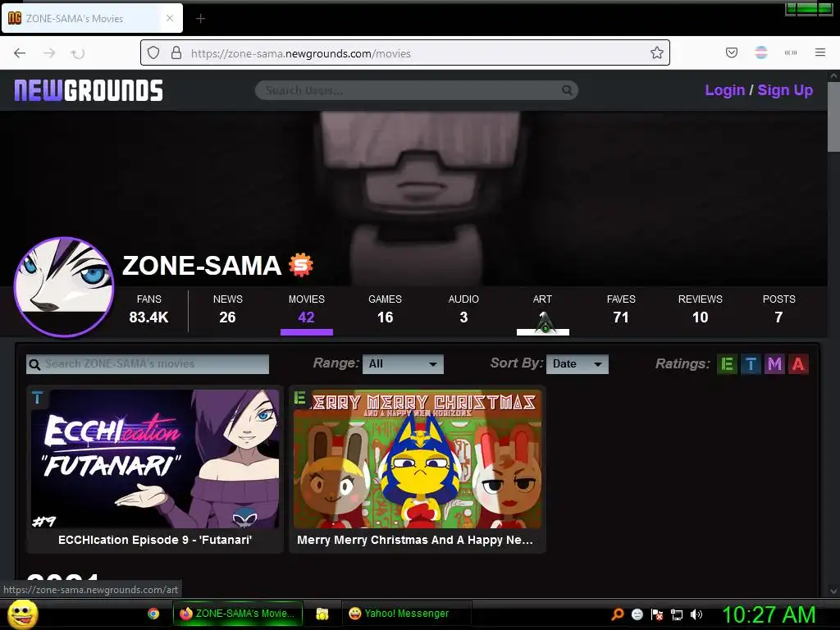Viewport: 840px width, 630px height.
Task: Go back using the browser back arrow
Action: coord(20,52)
